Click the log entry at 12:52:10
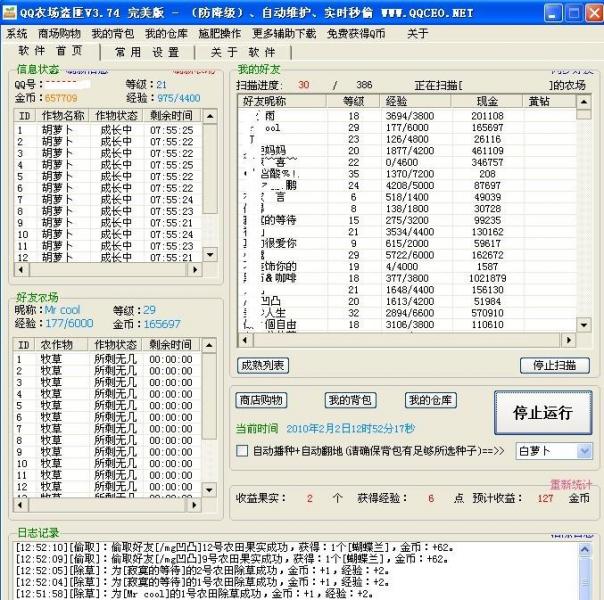The width and height of the screenshot is (604, 600). coord(234,547)
